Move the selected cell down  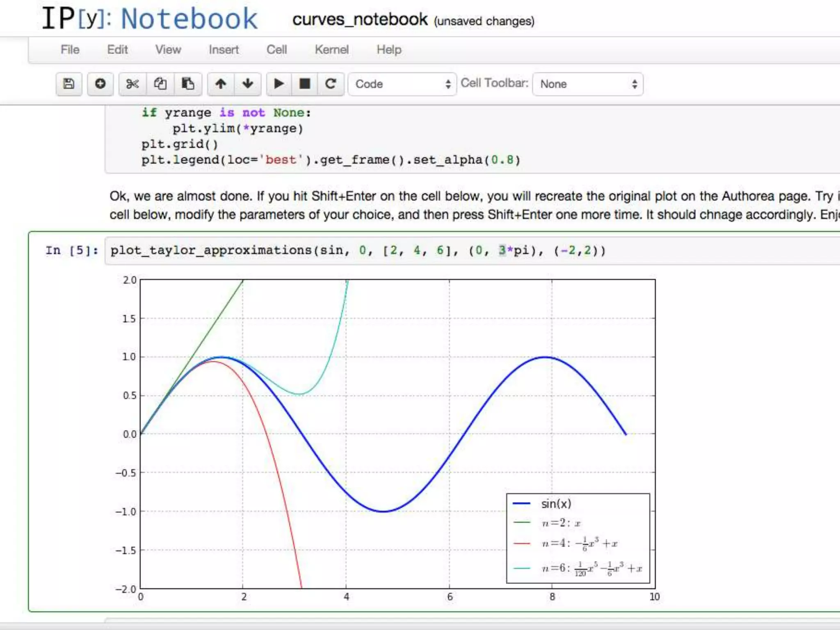pyautogui.click(x=248, y=84)
